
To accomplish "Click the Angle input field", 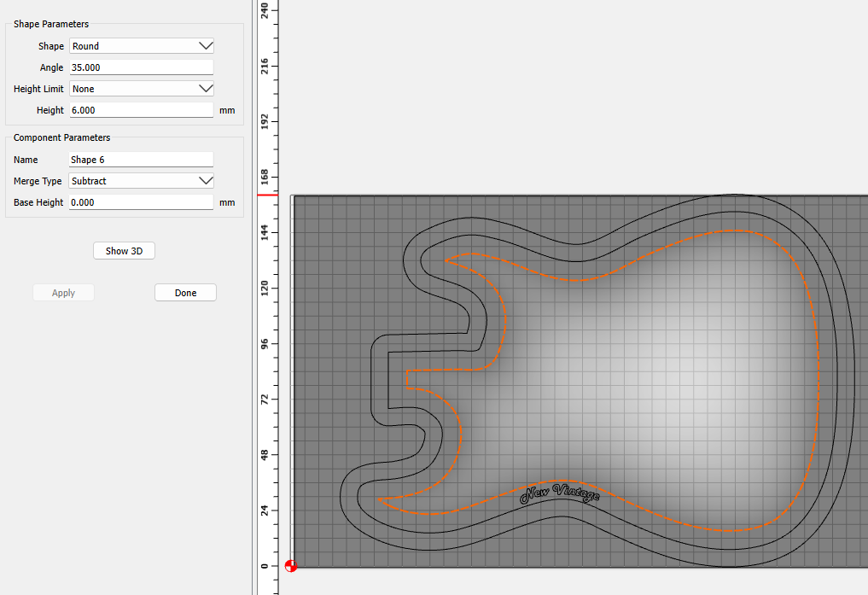I will (141, 67).
